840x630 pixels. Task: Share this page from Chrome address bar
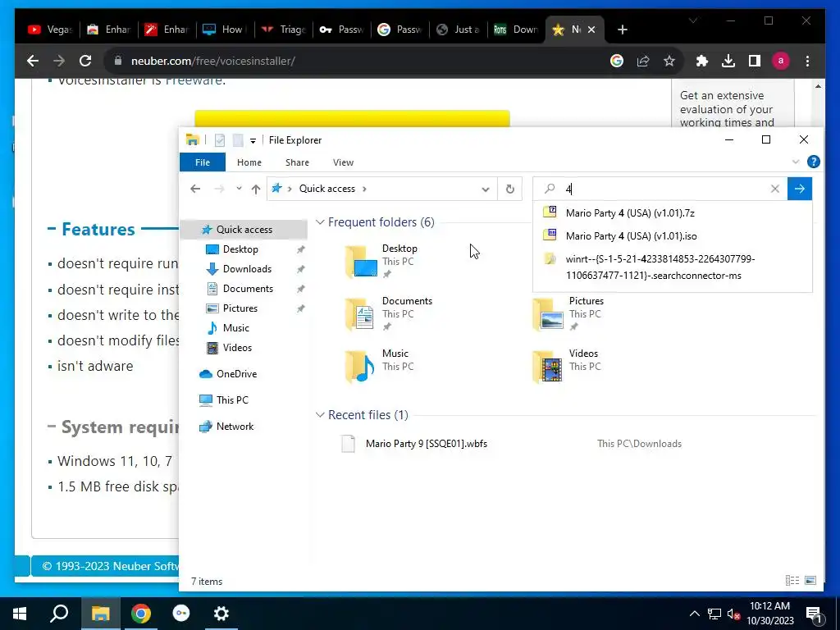[x=643, y=61]
